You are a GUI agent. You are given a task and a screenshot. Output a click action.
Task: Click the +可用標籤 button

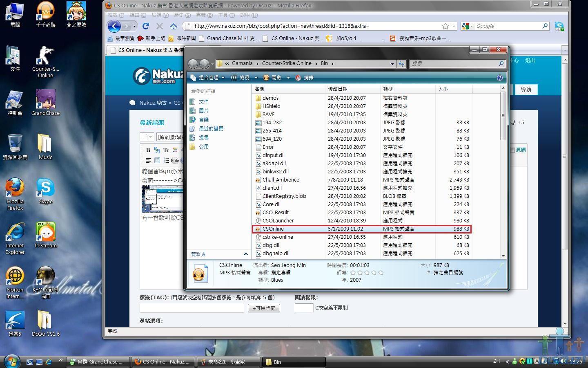coord(264,308)
